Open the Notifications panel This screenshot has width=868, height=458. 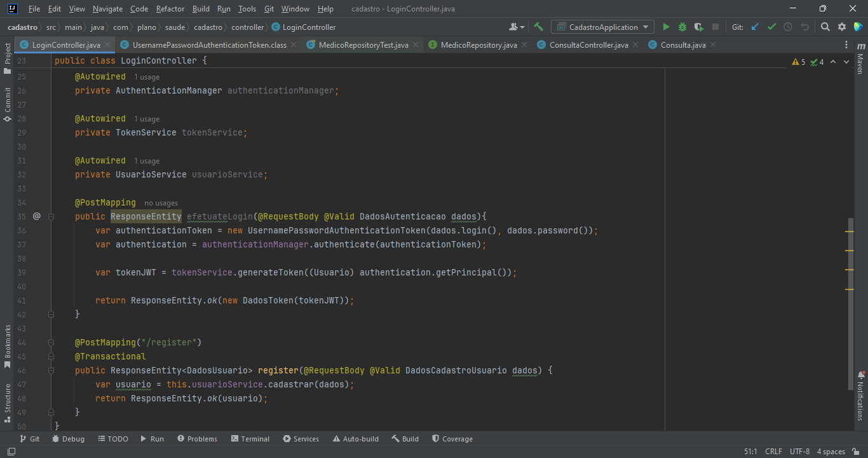point(860,395)
